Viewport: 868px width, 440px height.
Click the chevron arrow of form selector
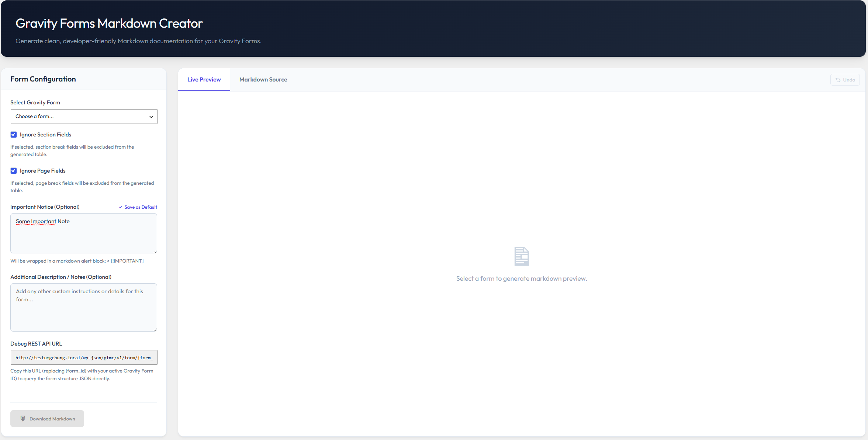pyautogui.click(x=151, y=117)
